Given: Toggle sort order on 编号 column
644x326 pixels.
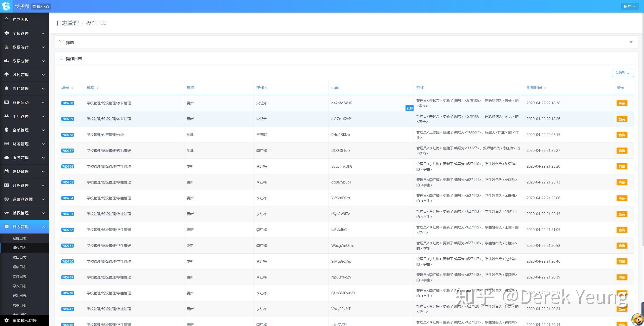Looking at the screenshot, I should pyautogui.click(x=72, y=88).
